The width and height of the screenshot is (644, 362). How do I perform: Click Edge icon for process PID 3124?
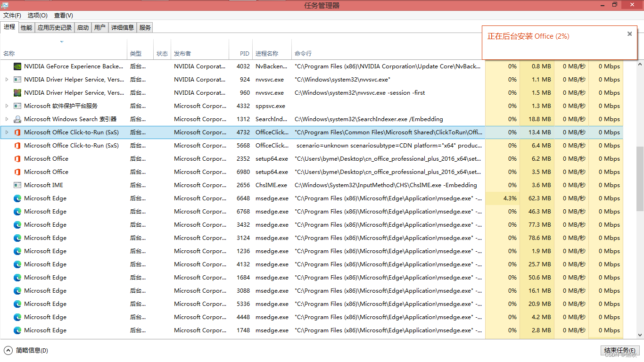pos(17,238)
